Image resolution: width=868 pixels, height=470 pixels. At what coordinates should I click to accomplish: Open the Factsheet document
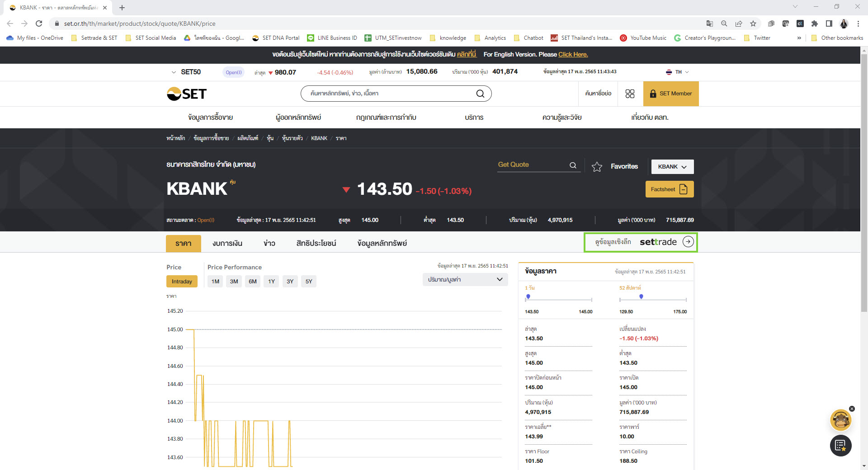(x=669, y=189)
